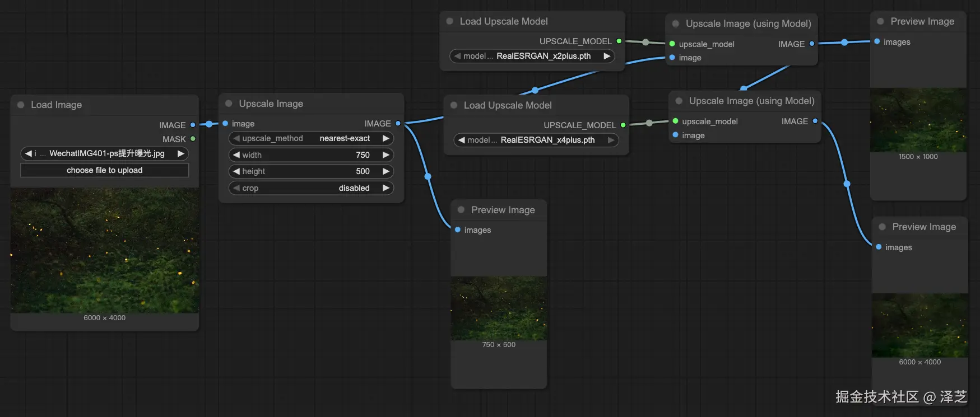The width and height of the screenshot is (980, 417).
Task: Click the 1500 × 1000 preview thumbnail
Action: [x=918, y=120]
